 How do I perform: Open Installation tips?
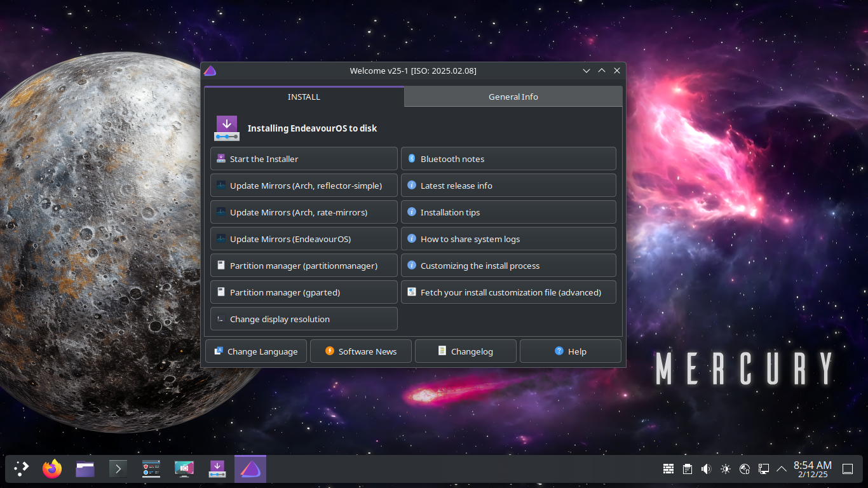tap(508, 212)
